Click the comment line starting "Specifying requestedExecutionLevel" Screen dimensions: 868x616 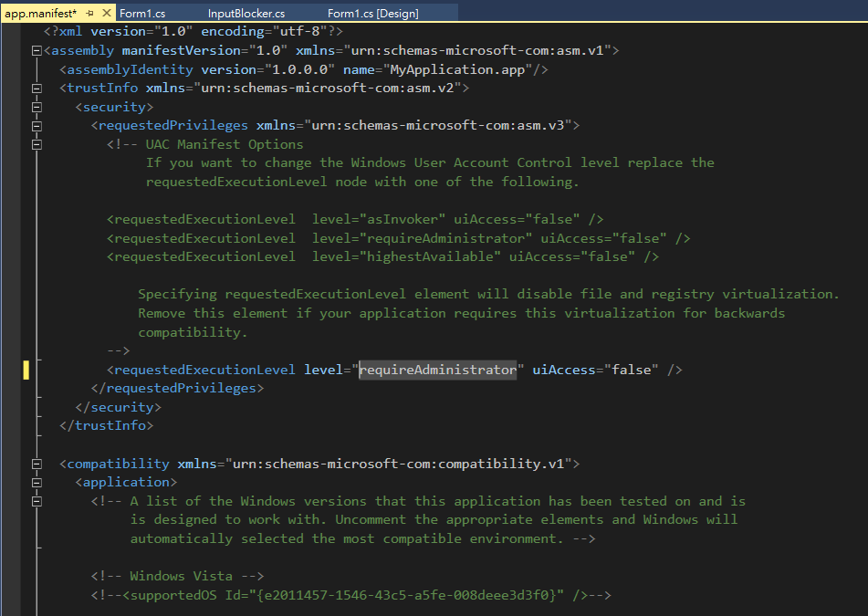[488, 294]
